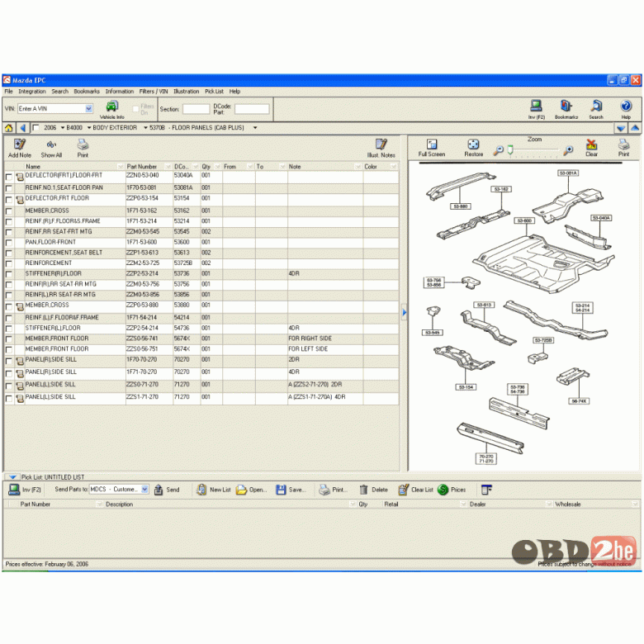This screenshot has width=644, height=644.
Task: Click the Add Note icon
Action: tap(19, 144)
